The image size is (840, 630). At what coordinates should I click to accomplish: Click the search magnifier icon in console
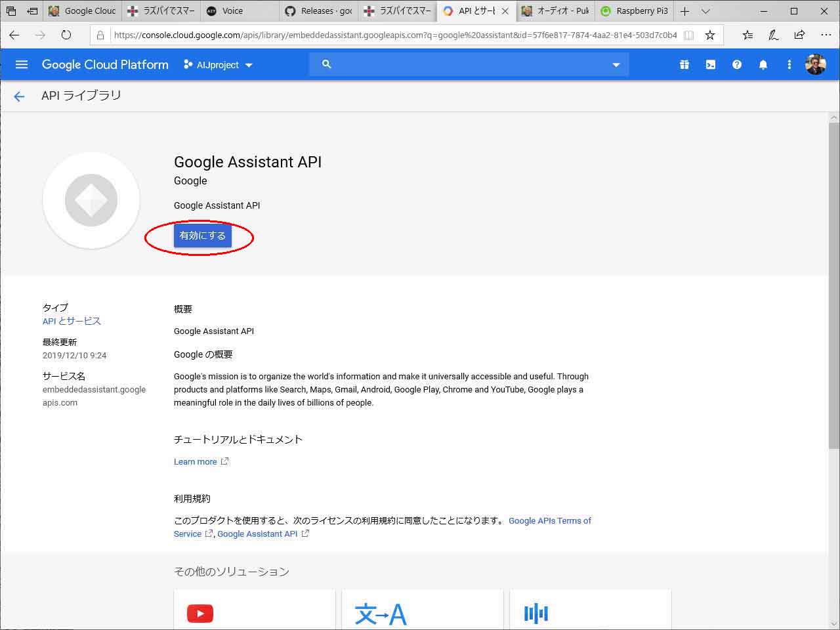tap(326, 64)
